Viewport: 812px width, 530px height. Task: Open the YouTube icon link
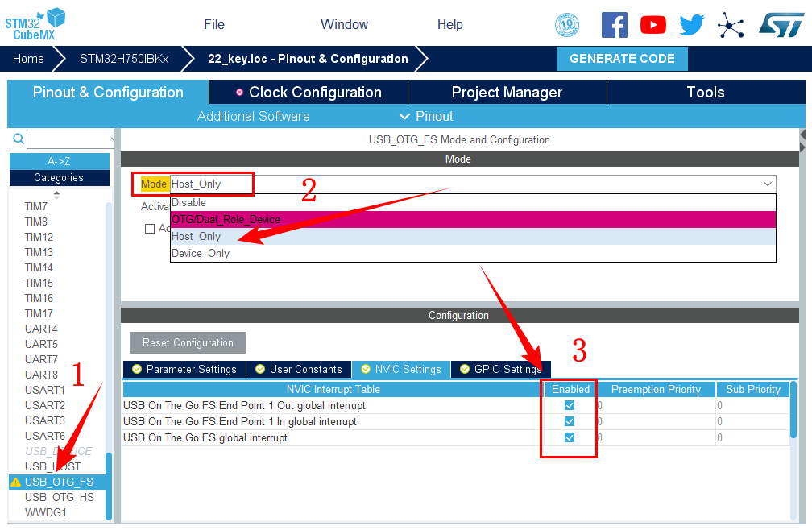click(x=653, y=25)
